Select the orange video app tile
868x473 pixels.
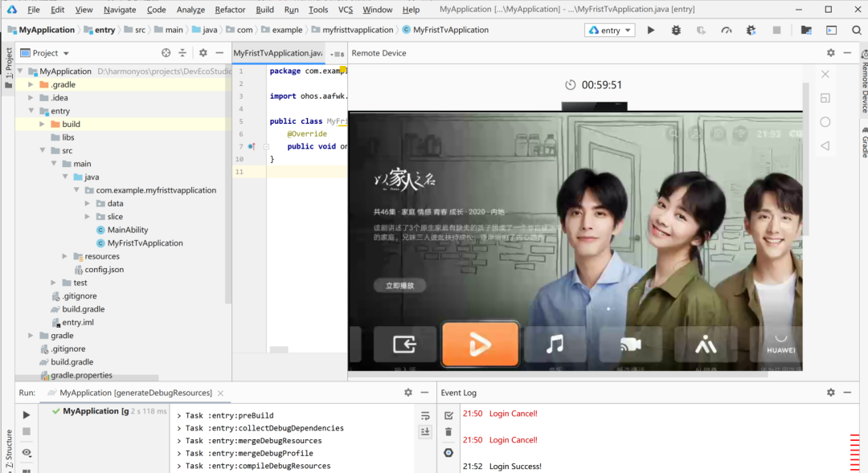point(480,345)
